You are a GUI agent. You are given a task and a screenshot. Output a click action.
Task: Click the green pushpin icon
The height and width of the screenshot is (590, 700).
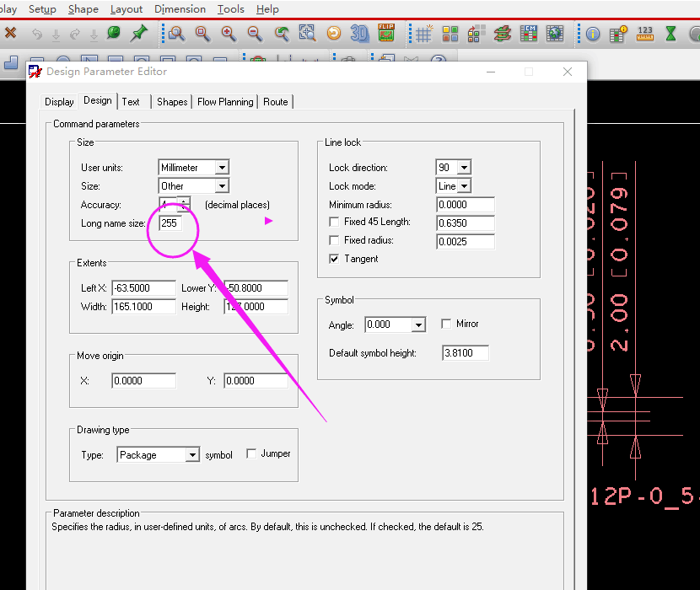(139, 34)
